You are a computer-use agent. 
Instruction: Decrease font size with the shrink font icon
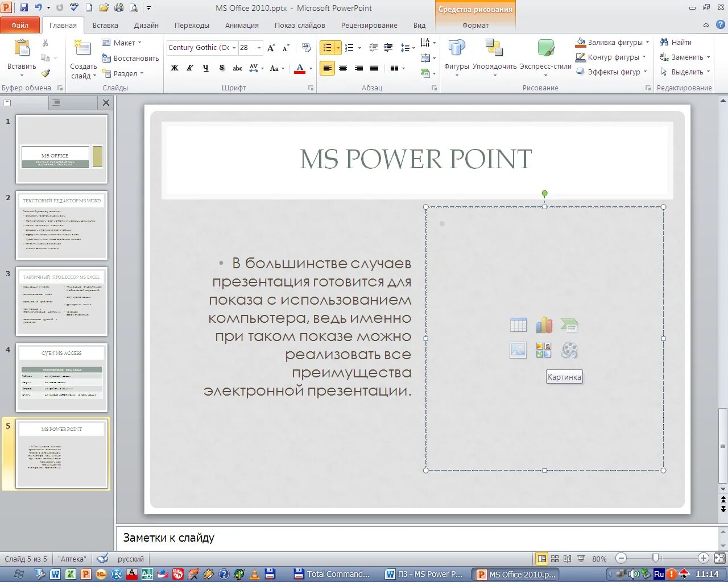point(286,48)
